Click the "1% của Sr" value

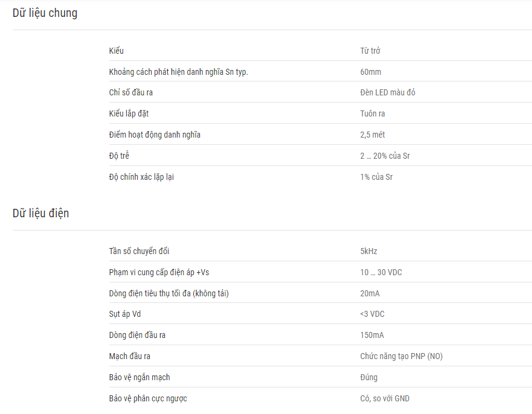tap(376, 177)
